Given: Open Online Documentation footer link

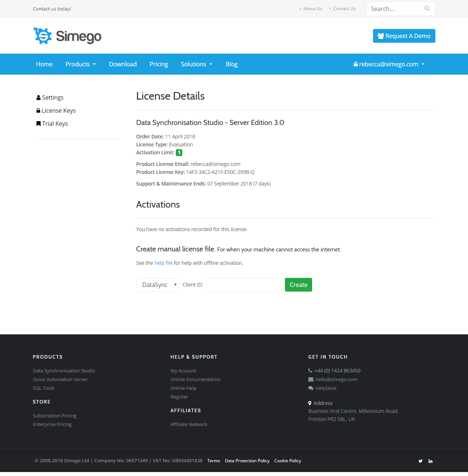Looking at the screenshot, I should coord(195,379).
